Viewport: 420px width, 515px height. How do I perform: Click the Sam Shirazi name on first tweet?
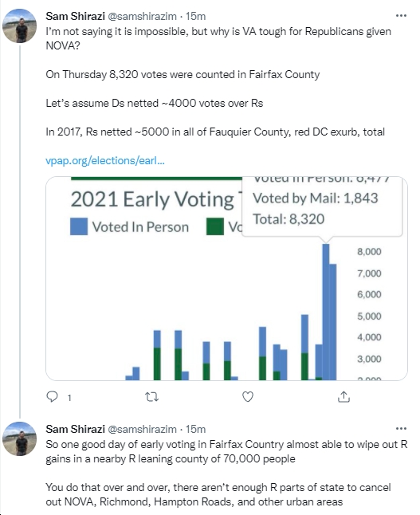click(x=75, y=16)
